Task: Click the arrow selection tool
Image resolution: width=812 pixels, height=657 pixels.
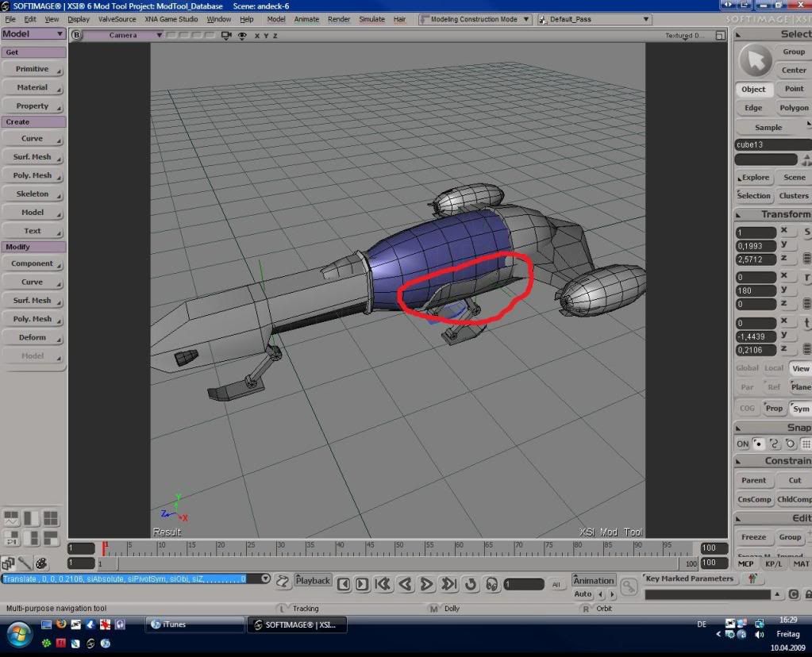Action: click(x=755, y=60)
